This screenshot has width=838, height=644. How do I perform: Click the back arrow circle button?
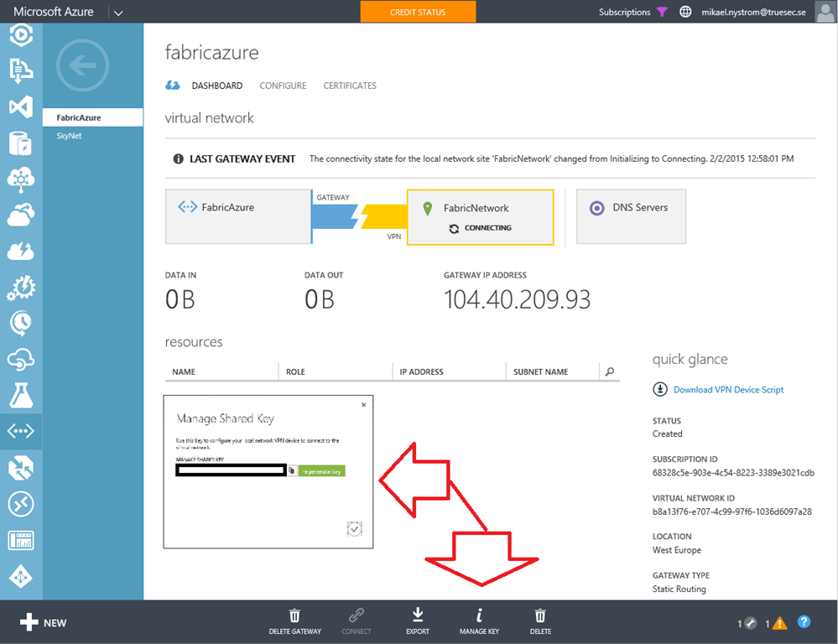tap(82, 65)
